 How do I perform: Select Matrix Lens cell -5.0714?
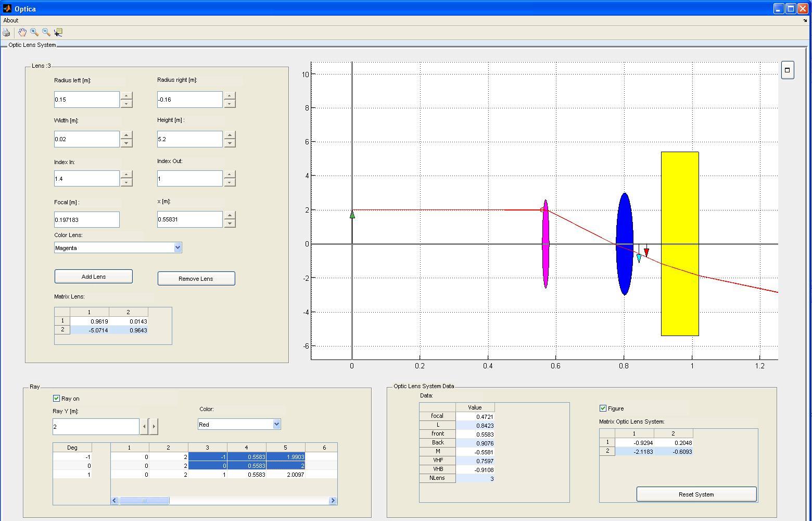[x=90, y=330]
